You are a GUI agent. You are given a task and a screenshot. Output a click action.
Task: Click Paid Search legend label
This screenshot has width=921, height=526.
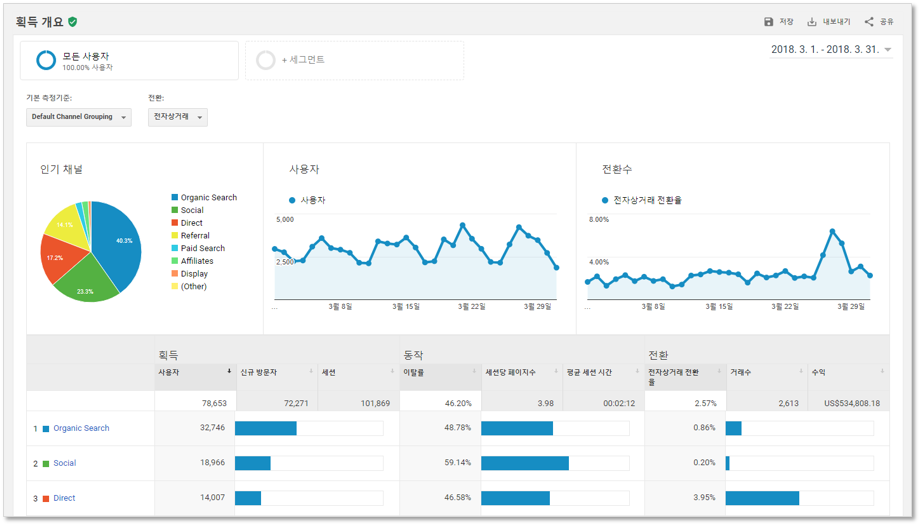[203, 248]
